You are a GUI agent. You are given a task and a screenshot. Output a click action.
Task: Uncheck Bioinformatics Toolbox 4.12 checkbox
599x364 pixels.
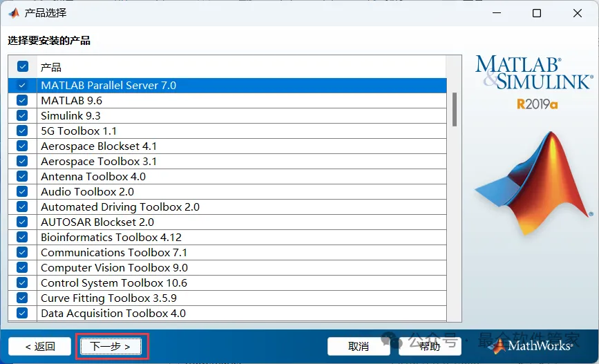[22, 237]
